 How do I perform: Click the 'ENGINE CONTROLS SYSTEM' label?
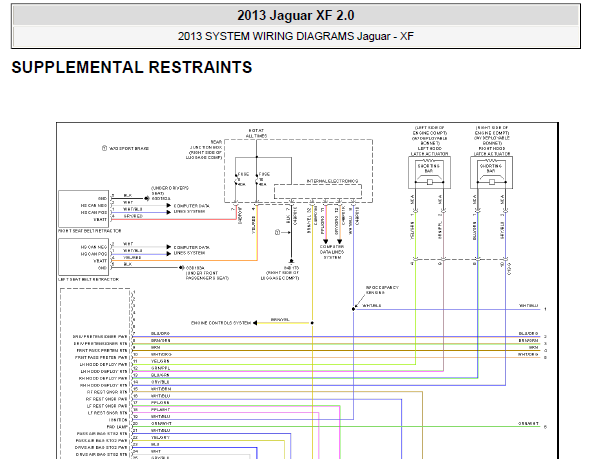pyautogui.click(x=221, y=323)
